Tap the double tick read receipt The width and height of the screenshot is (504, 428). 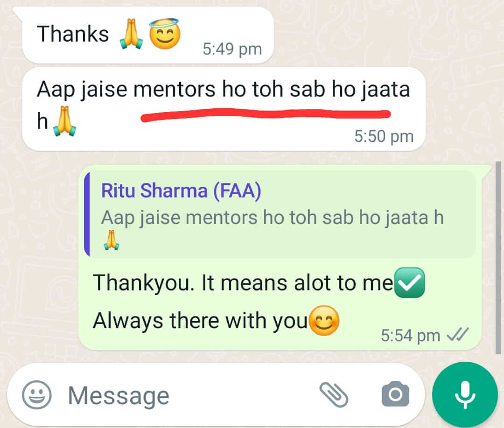(458, 336)
